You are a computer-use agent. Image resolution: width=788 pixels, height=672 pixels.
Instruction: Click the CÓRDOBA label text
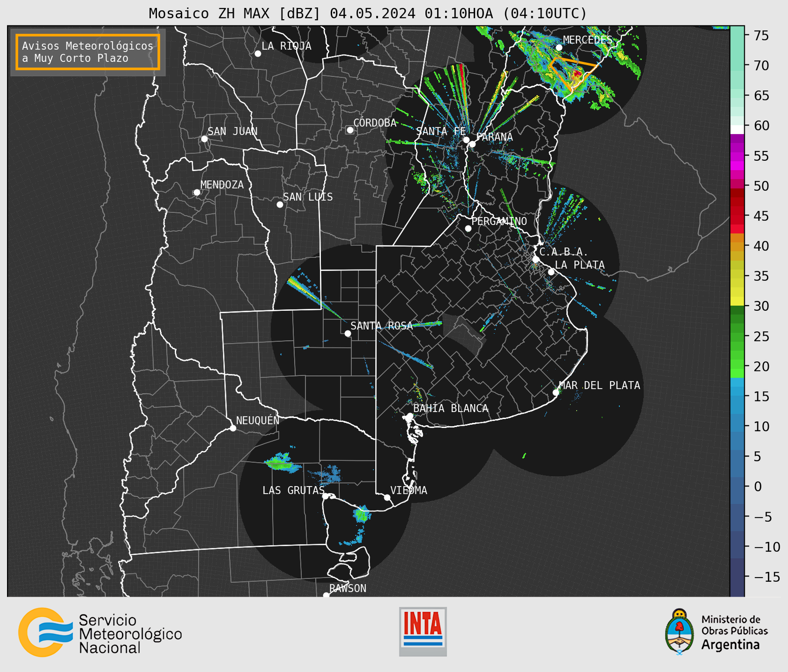pos(375,122)
